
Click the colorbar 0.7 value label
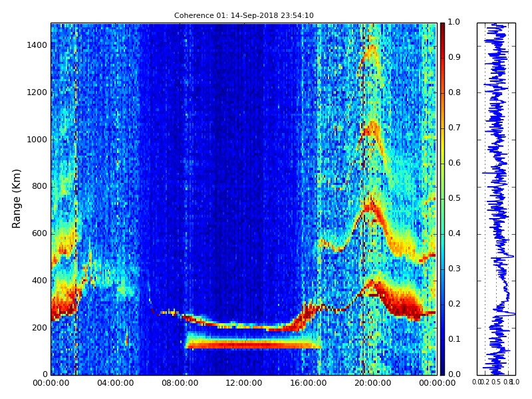coord(454,128)
